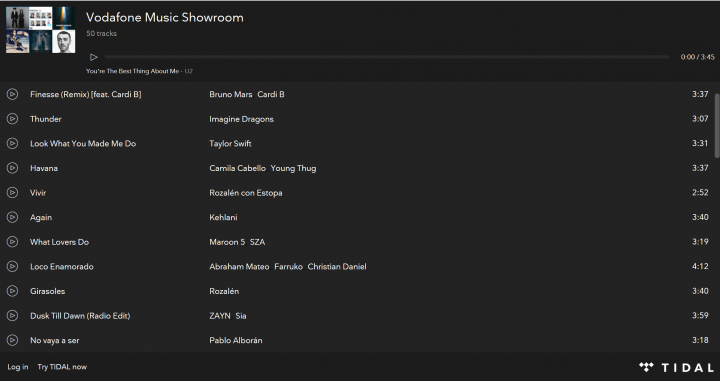Image resolution: width=720 pixels, height=381 pixels.
Task: Select track title Finesse (Remix) [feat. Cardi B]
Action: click(86, 94)
